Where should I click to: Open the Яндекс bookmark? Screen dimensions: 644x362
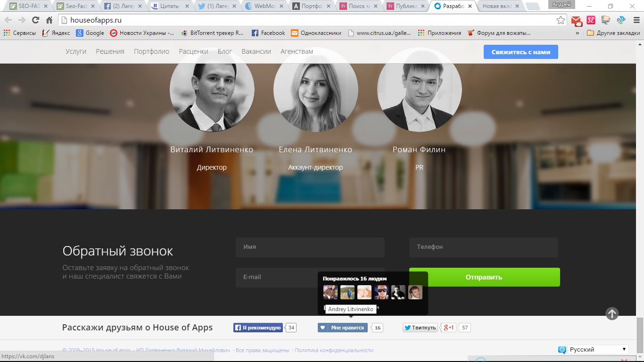click(56, 33)
